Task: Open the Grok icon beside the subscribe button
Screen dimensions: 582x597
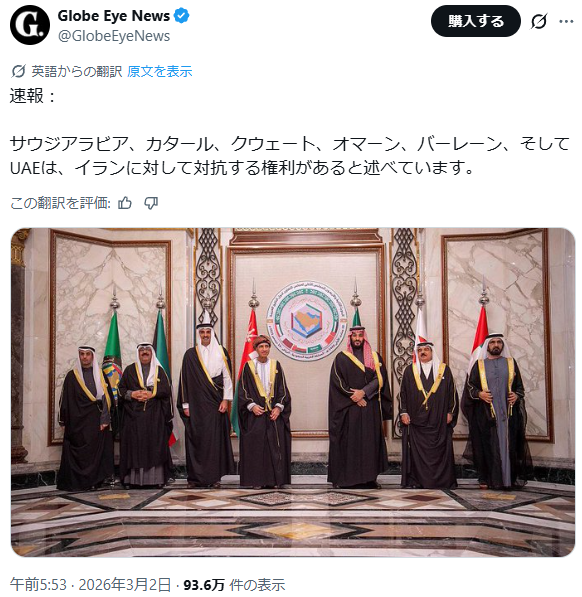Action: (539, 21)
